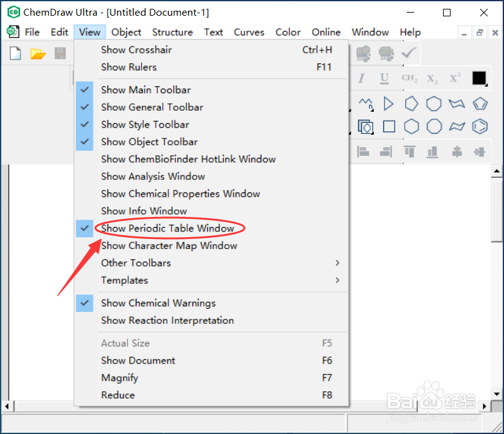
Task: Select the cyclohexane ring tool
Action: pos(411,126)
